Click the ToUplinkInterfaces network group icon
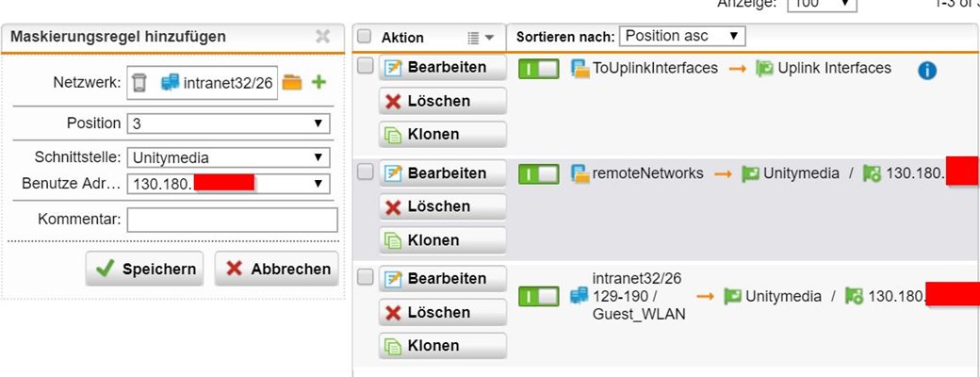Screen dimensions: 980x377 (580, 69)
